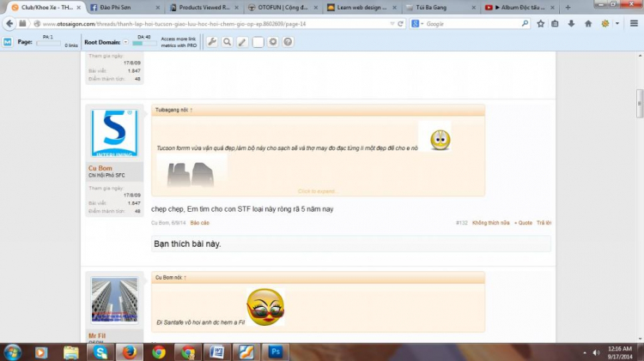
Task: Click the Access more link metrics with PRO text
Action: (179, 42)
